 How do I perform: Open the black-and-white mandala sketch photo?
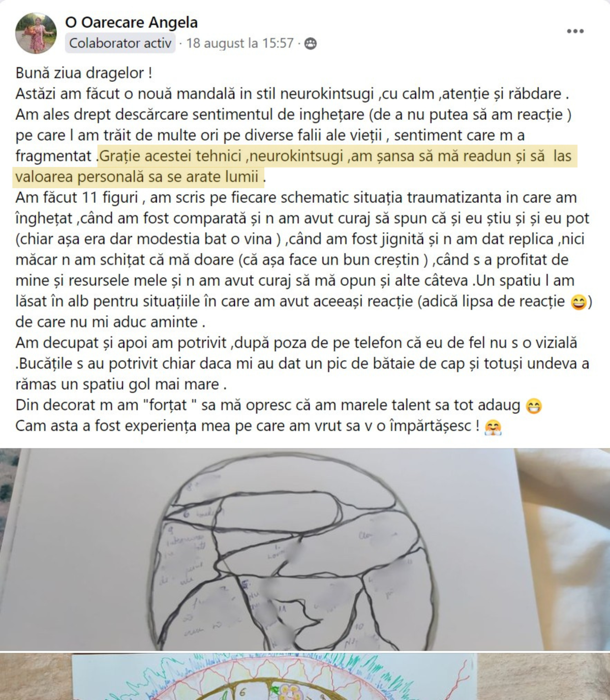tap(305, 549)
